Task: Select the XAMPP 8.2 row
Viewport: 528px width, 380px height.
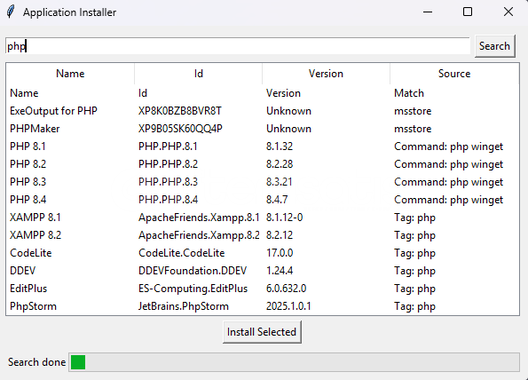Action: coord(263,235)
